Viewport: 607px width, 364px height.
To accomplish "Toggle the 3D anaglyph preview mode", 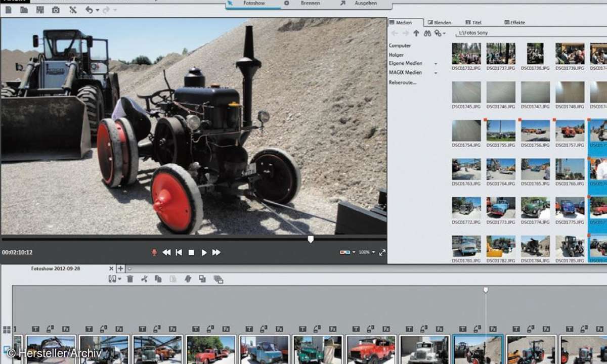I will (345, 252).
